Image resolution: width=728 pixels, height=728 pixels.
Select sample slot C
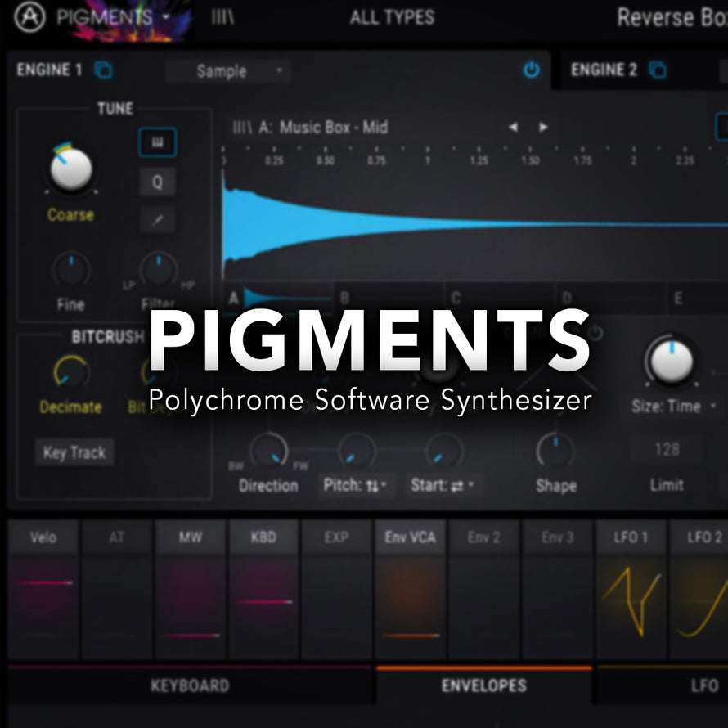tap(500, 298)
